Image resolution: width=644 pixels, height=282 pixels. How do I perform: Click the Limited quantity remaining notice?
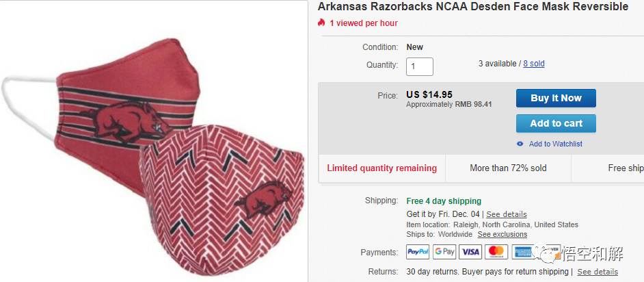[381, 168]
